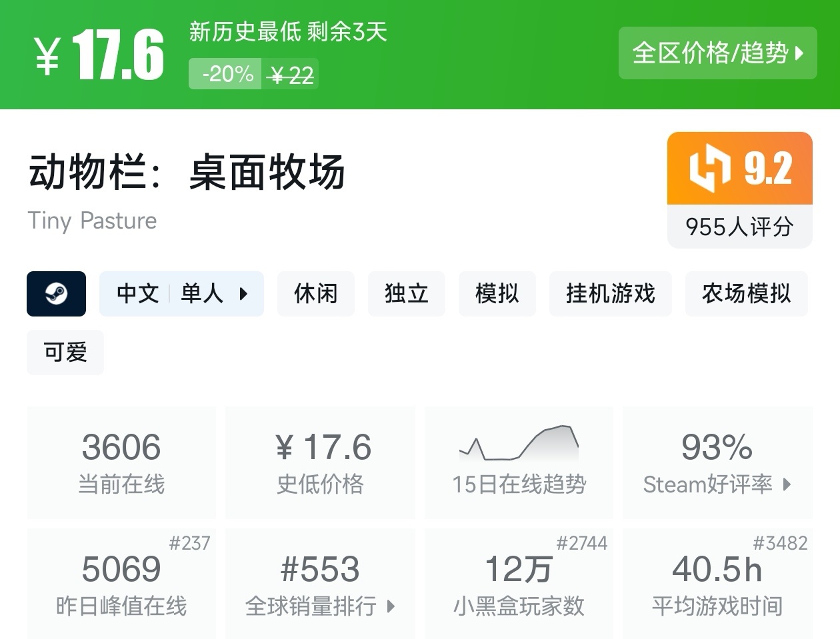840x639 pixels.
Task: Click the 5069 昨日峰值在线 stat tile
Action: [121, 584]
